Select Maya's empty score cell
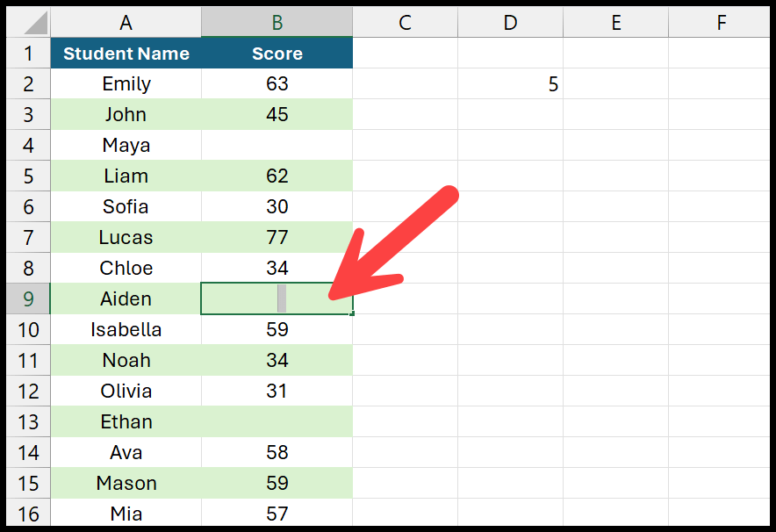Viewport: 776px width, 532px height. click(277, 145)
